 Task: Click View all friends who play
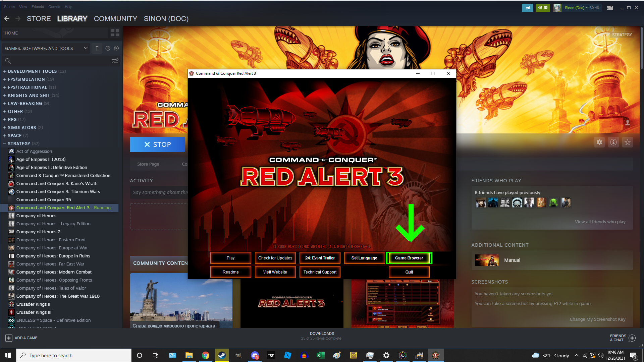pyautogui.click(x=600, y=222)
